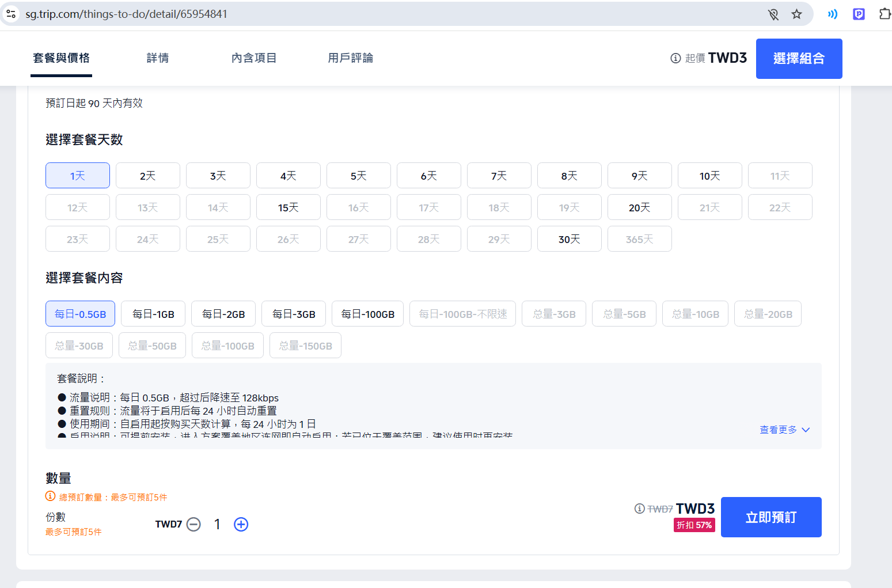Open the site information icon in address bar
The width and height of the screenshot is (892, 588).
tap(11, 14)
